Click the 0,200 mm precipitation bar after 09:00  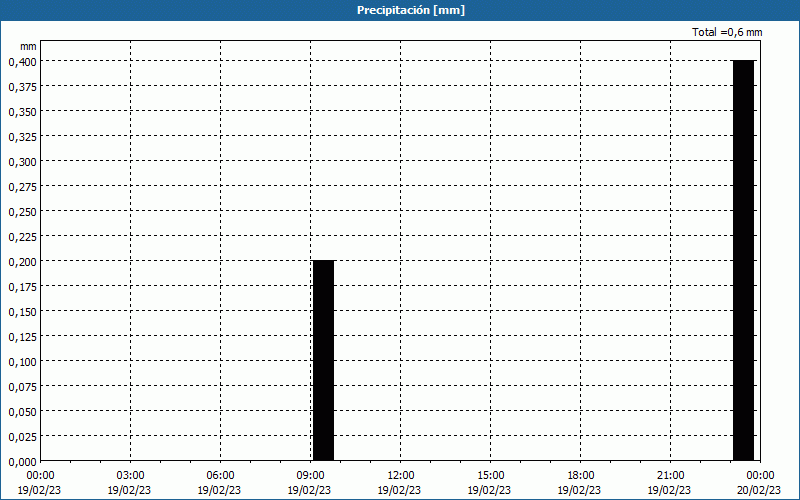pos(323,361)
